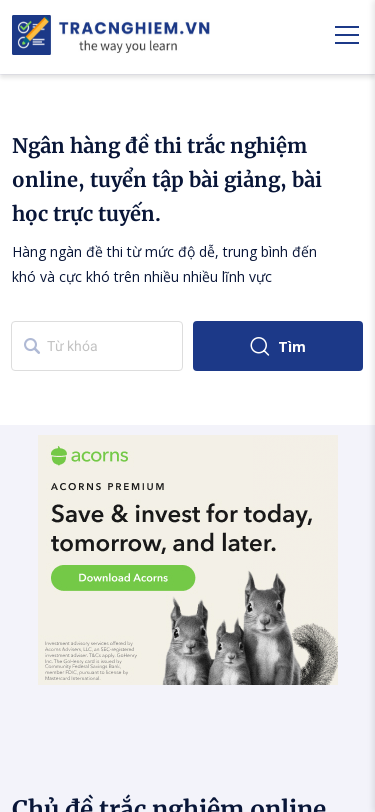Click the green 'Download Acorns' button

123,578
